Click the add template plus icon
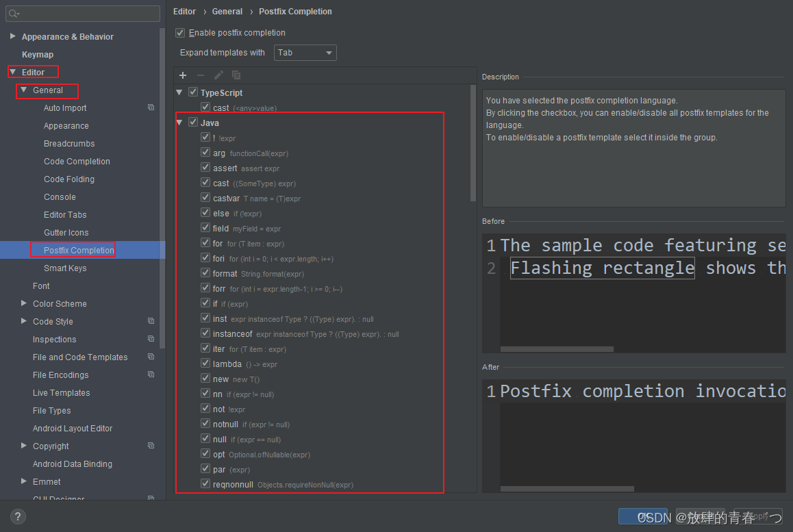 point(183,75)
